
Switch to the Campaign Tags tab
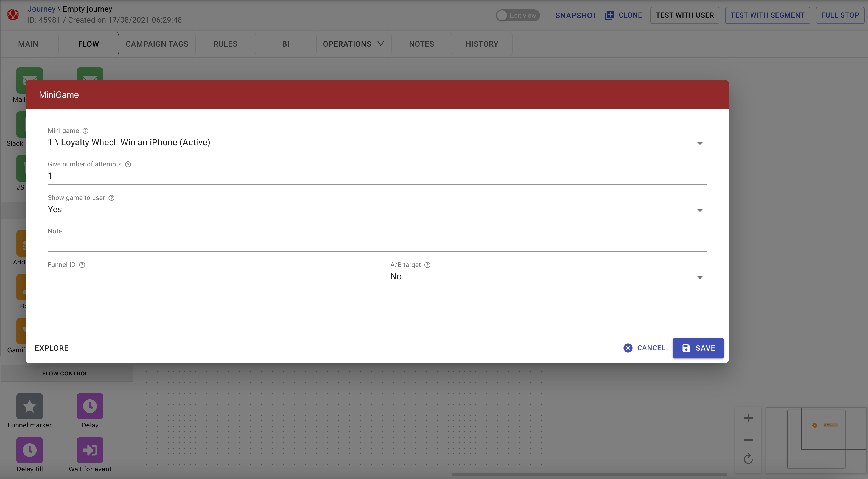pyautogui.click(x=157, y=44)
